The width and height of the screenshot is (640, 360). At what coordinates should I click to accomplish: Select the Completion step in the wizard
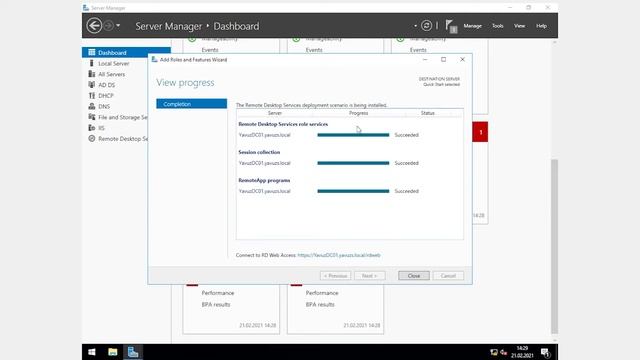pos(191,104)
